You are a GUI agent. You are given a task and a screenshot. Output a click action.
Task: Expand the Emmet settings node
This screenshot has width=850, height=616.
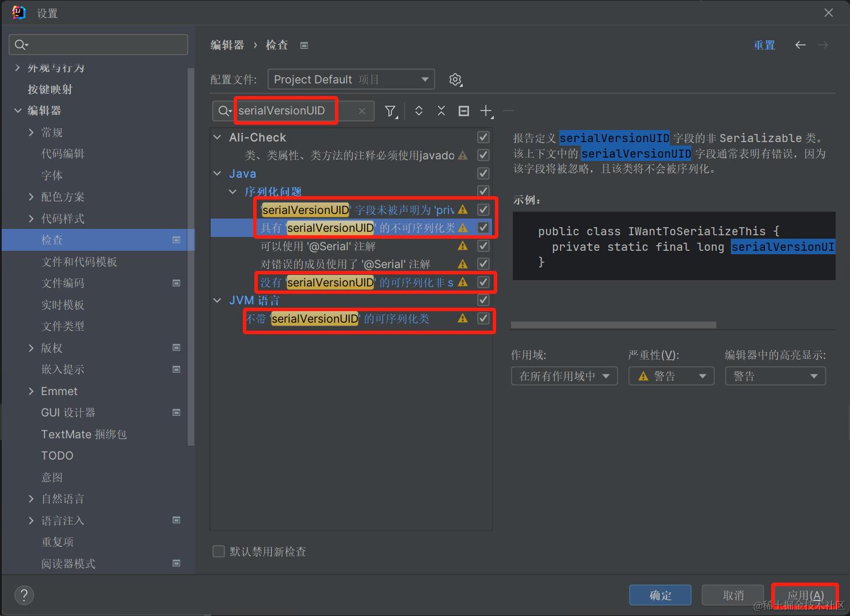pyautogui.click(x=31, y=391)
